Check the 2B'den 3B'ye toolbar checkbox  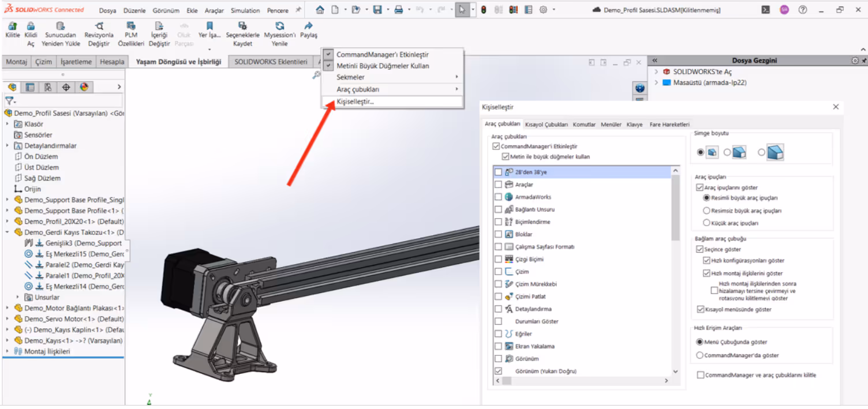(499, 172)
